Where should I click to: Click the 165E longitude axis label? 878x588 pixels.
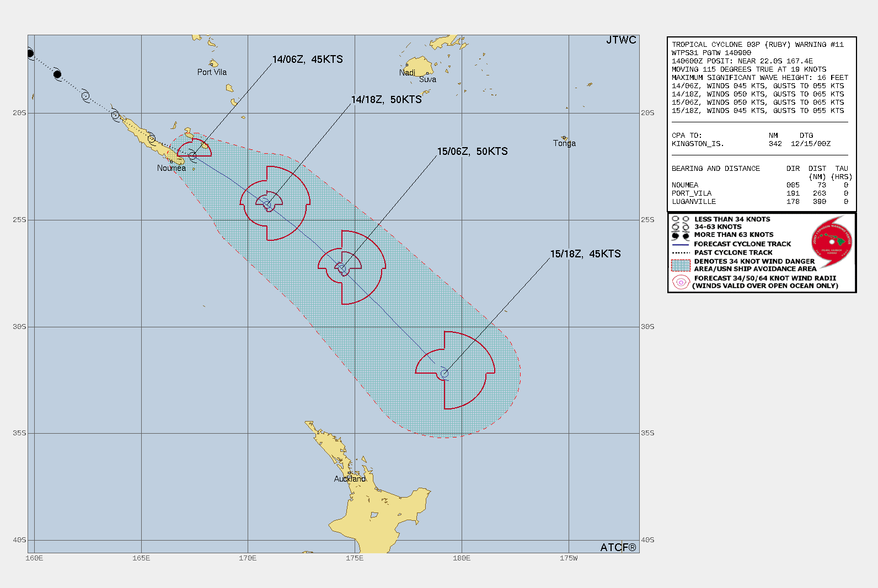(x=141, y=558)
